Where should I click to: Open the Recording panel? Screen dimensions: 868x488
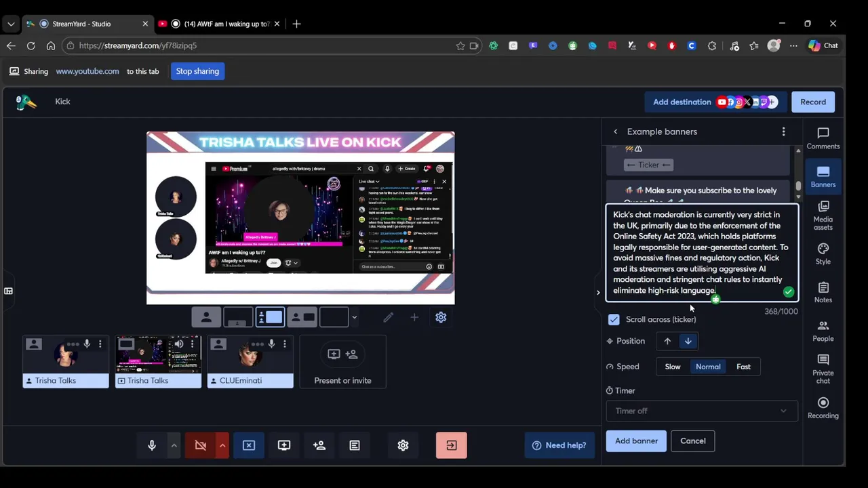point(823,408)
